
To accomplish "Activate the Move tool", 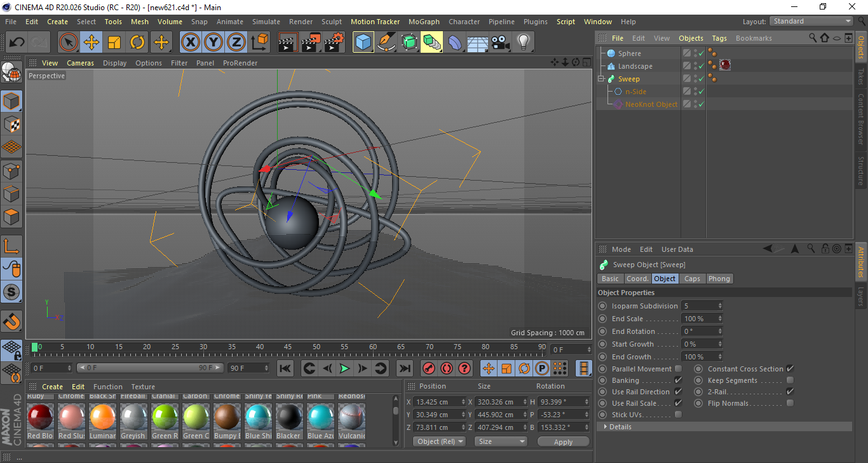I will coord(92,43).
